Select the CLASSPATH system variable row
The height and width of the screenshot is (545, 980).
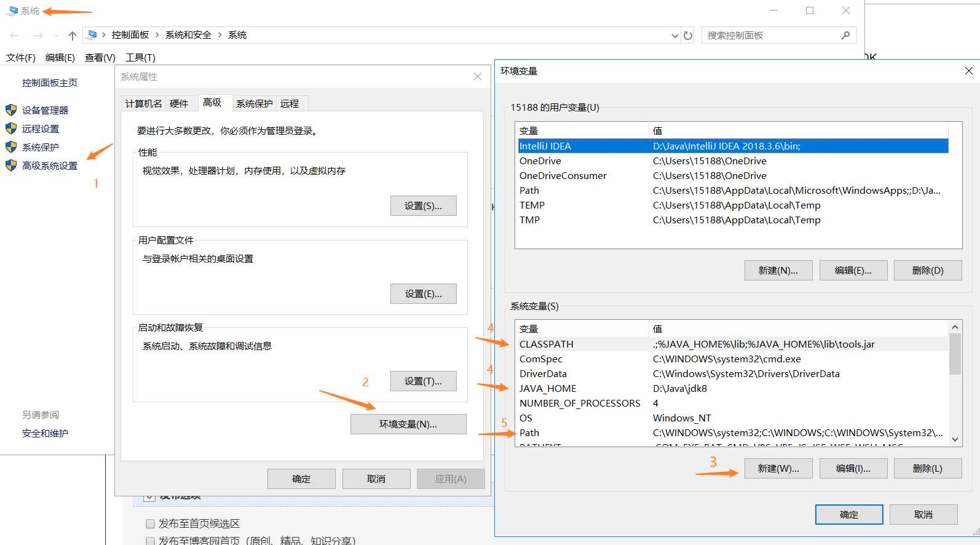click(x=733, y=344)
